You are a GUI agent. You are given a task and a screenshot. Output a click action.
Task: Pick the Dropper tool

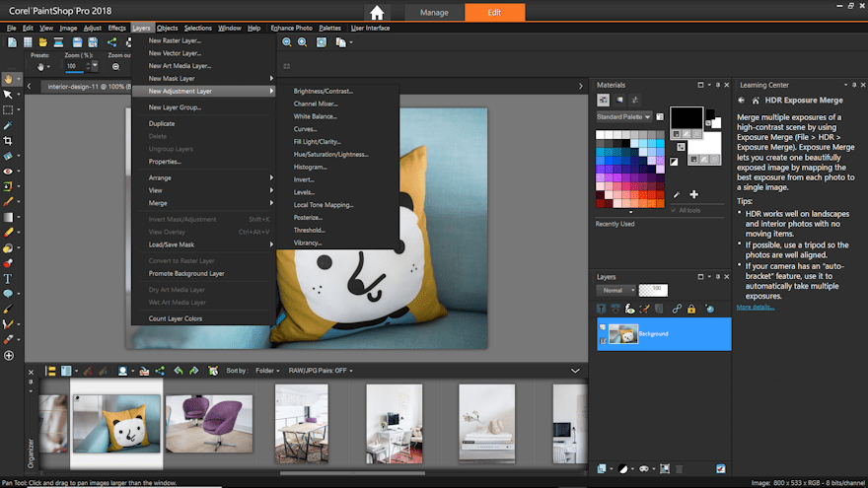[8, 125]
